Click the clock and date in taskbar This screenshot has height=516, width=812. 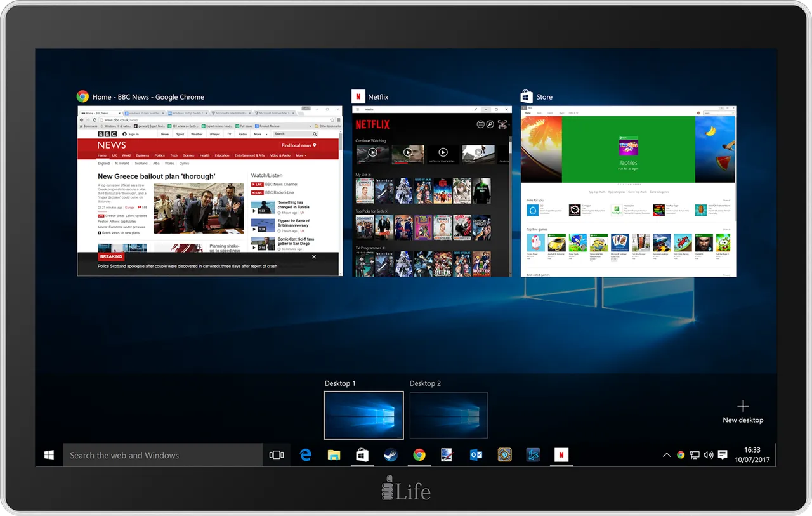pos(752,454)
